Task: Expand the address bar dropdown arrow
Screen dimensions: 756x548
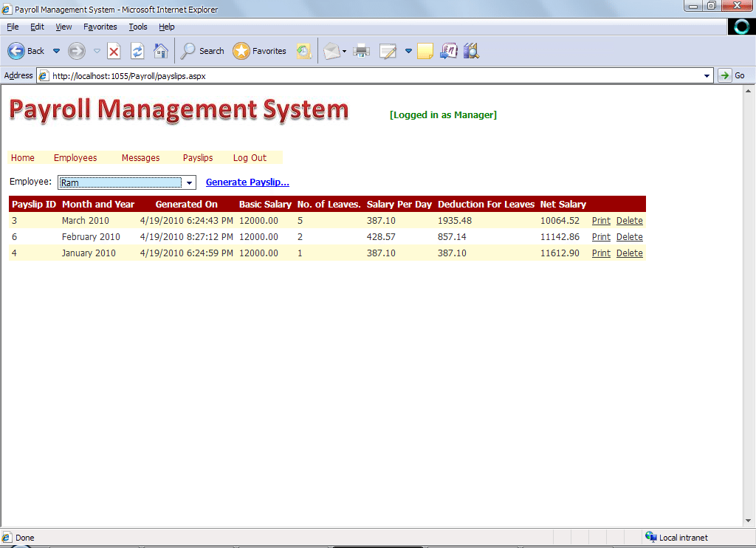Action: tap(708, 75)
